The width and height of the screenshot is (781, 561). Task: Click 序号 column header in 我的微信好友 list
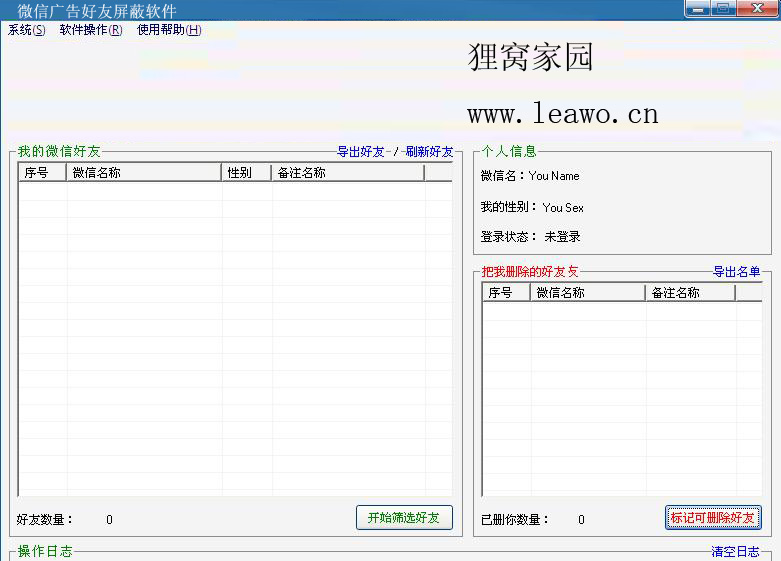point(42,173)
